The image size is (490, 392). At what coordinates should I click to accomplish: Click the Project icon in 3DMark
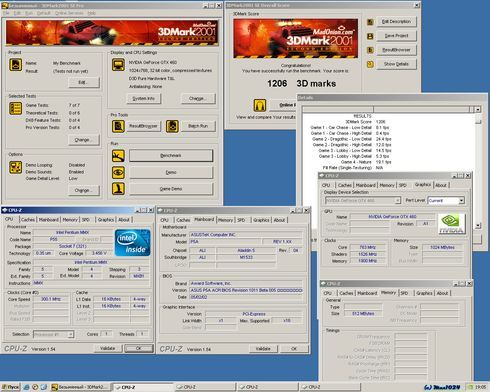[x=15, y=65]
